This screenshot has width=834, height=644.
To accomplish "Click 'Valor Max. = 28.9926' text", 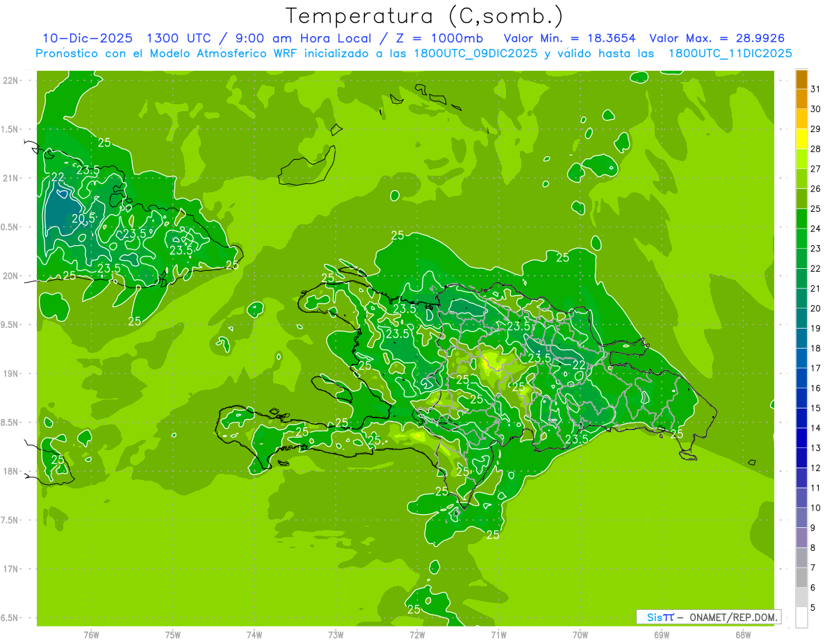I will pos(717,38).
